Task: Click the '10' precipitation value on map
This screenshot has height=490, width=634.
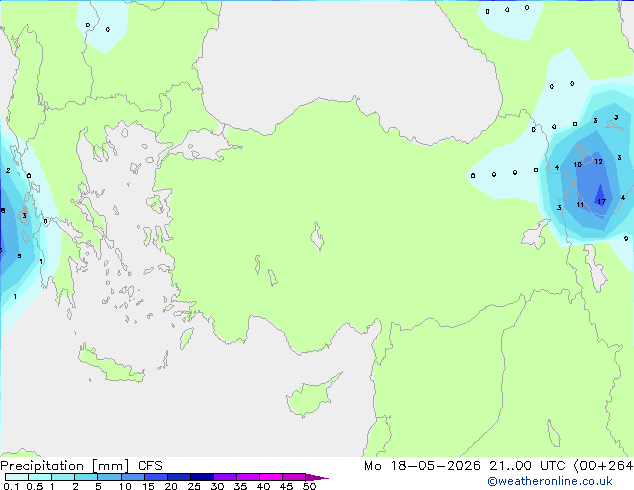Action: [x=577, y=164]
